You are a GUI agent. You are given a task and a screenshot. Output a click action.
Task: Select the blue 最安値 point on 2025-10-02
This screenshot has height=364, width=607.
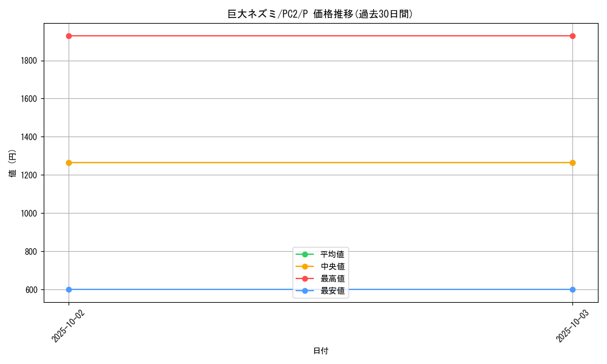tap(69, 289)
